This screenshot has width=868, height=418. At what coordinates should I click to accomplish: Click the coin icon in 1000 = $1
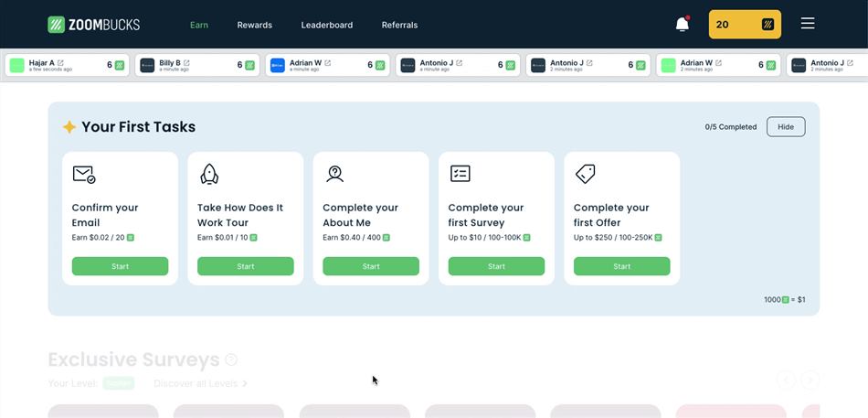click(x=785, y=300)
